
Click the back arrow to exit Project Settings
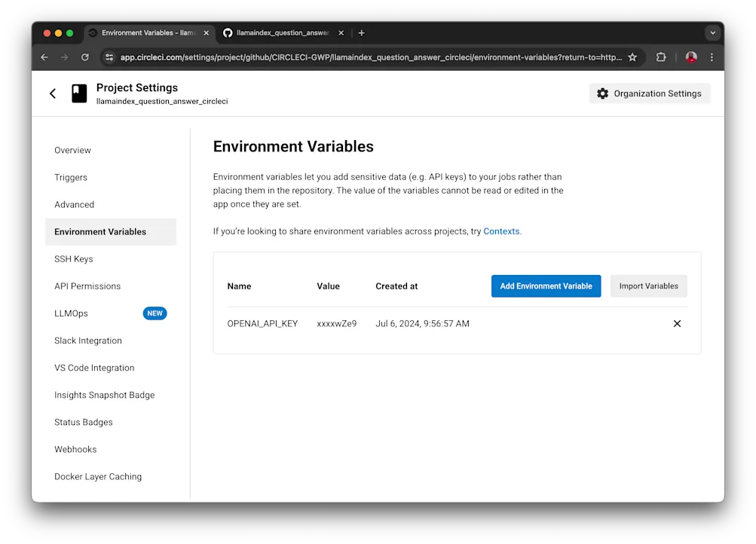(52, 93)
